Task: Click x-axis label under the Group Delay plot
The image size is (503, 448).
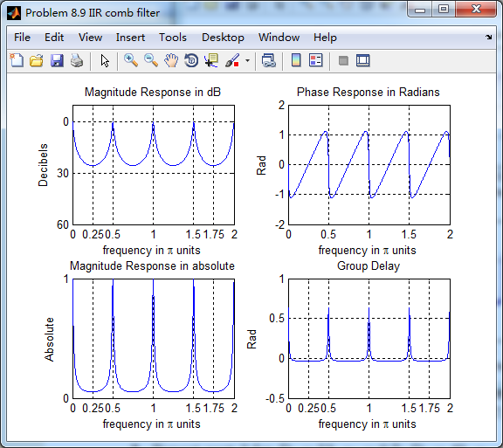Action: pos(367,424)
